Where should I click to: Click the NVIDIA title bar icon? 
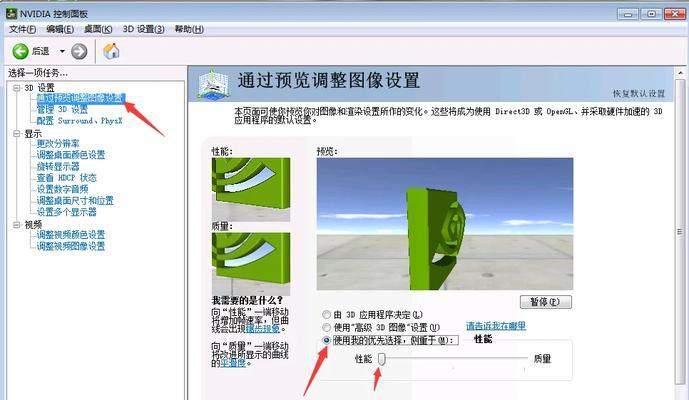pyautogui.click(x=11, y=14)
